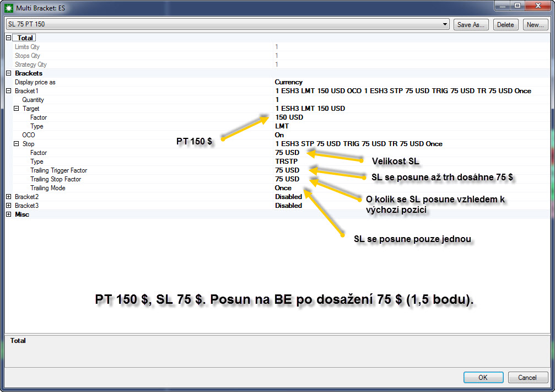Select the Misc label
Screen dimensions: 555x392
22,214
